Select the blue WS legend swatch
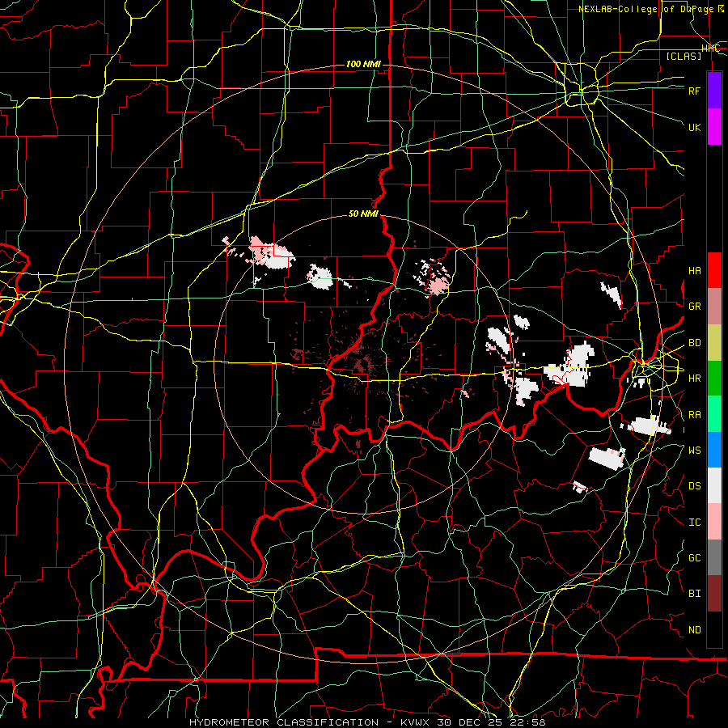This screenshot has width=728, height=728. point(714,450)
